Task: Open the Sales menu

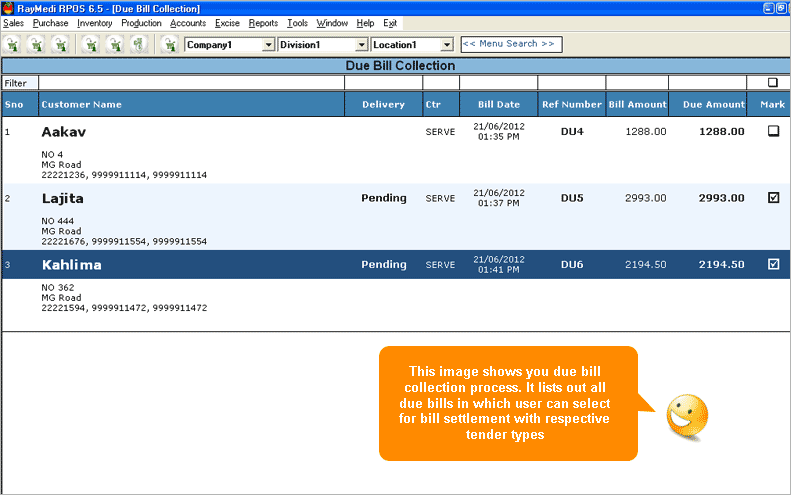Action: [x=14, y=22]
